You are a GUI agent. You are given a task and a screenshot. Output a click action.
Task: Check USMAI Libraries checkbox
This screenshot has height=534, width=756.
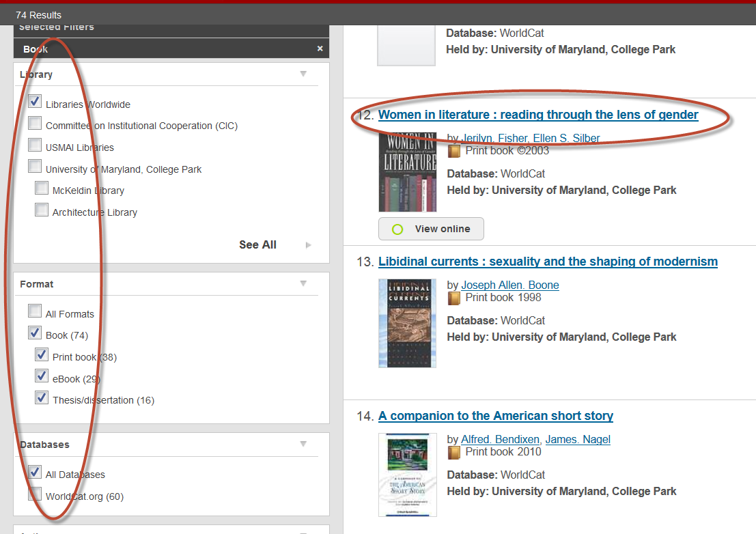(x=35, y=145)
